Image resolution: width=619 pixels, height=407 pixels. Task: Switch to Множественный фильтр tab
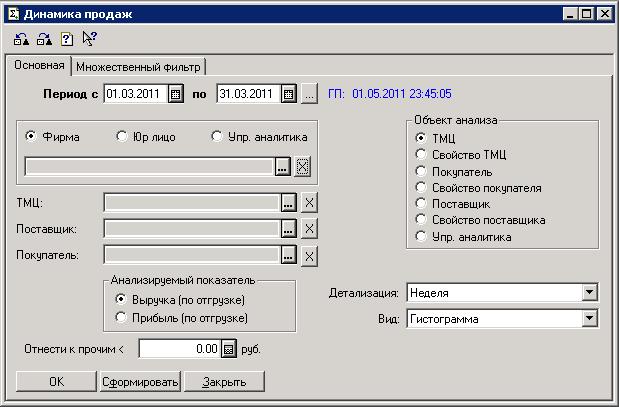[x=138, y=67]
